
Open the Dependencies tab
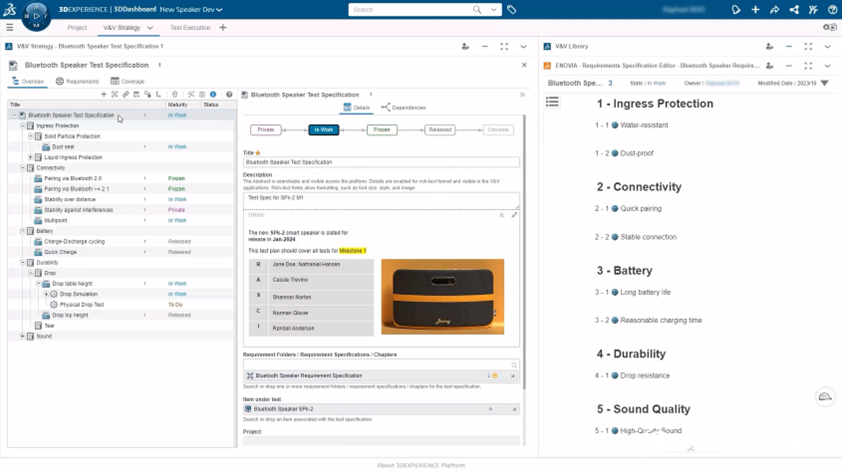[x=404, y=107]
